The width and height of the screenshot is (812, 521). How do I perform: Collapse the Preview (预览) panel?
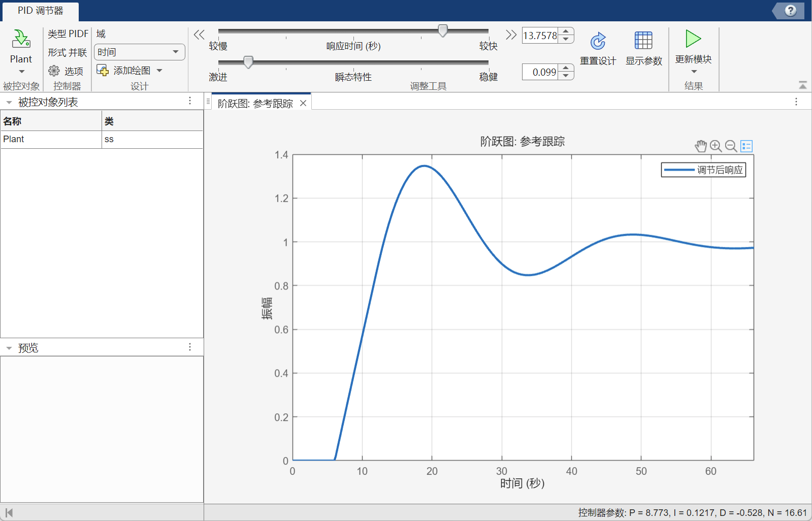(x=9, y=348)
